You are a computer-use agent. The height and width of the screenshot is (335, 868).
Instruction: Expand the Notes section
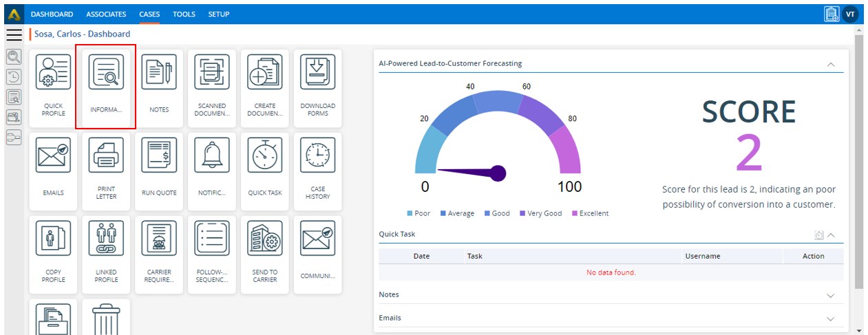(x=831, y=295)
